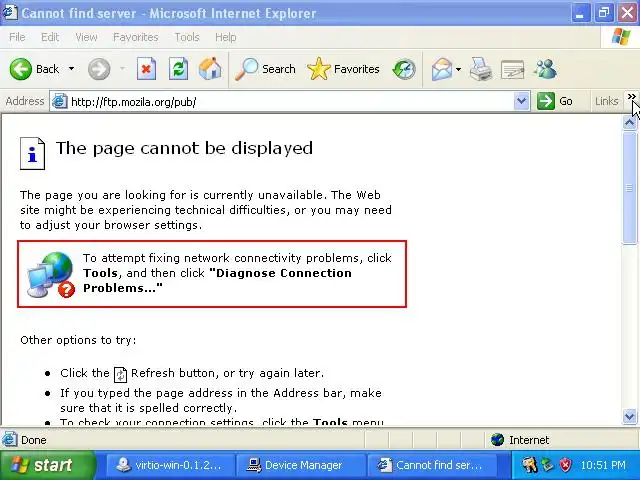Click the Edit page toolbar icon
The image size is (640, 480).
pos(513,69)
